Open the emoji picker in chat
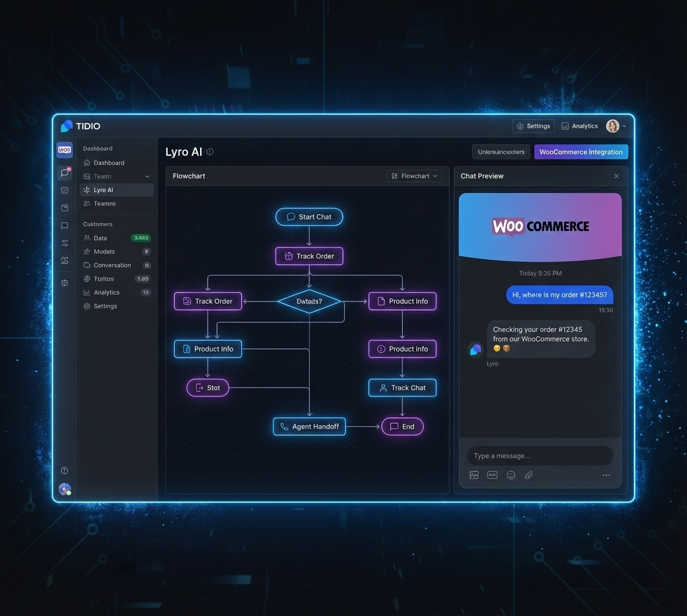 click(511, 475)
